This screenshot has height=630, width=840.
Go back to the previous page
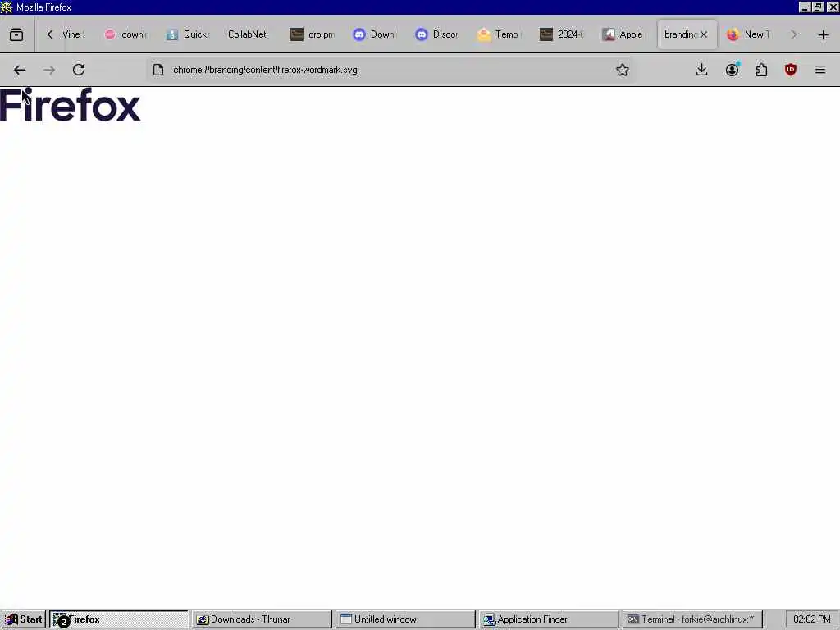coord(20,70)
